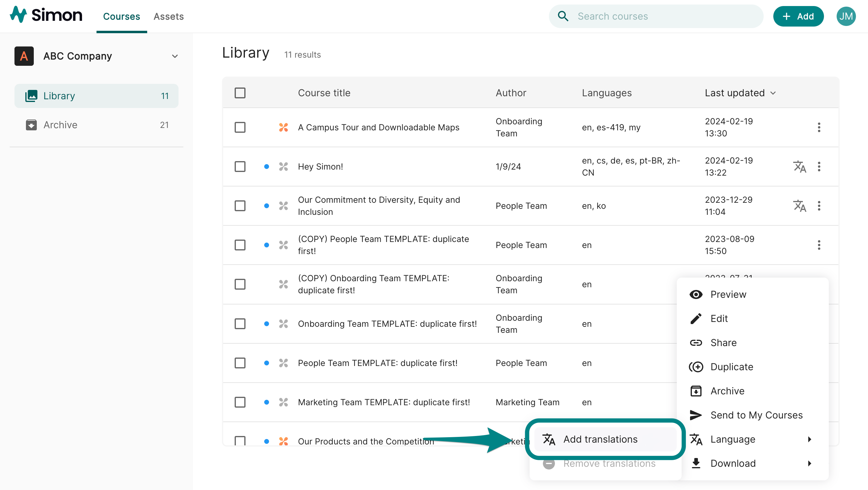Image resolution: width=868 pixels, height=490 pixels.
Task: Switch to the Courses tab
Action: point(122,16)
